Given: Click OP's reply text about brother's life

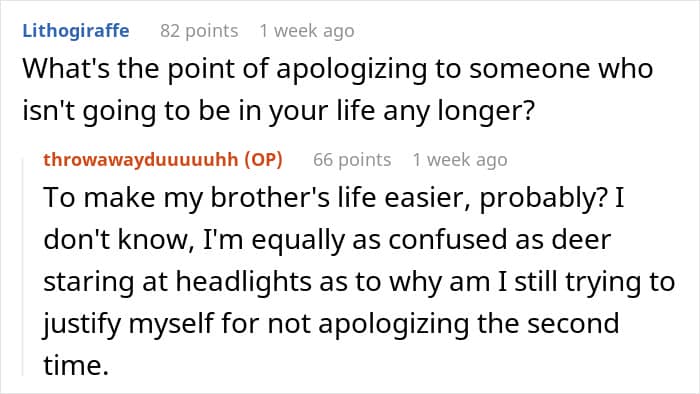Looking at the screenshot, I should (359, 281).
